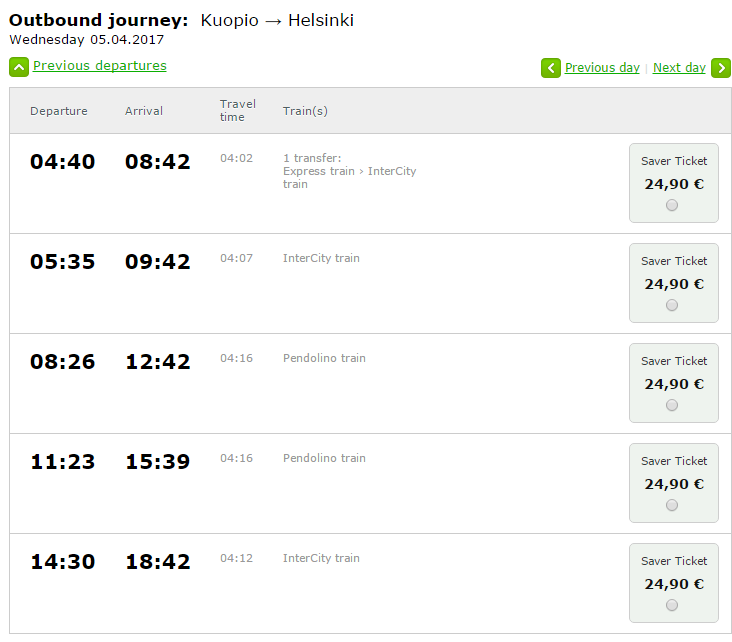Click the green left-arrow Previous day icon
Image resolution: width=732 pixels, height=642 pixels.
[551, 68]
